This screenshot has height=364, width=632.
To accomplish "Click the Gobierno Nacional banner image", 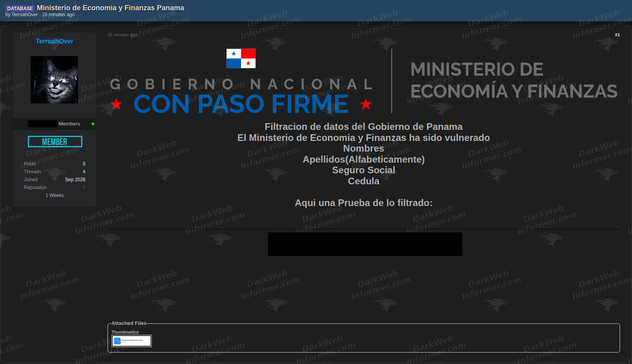I will coord(363,81).
